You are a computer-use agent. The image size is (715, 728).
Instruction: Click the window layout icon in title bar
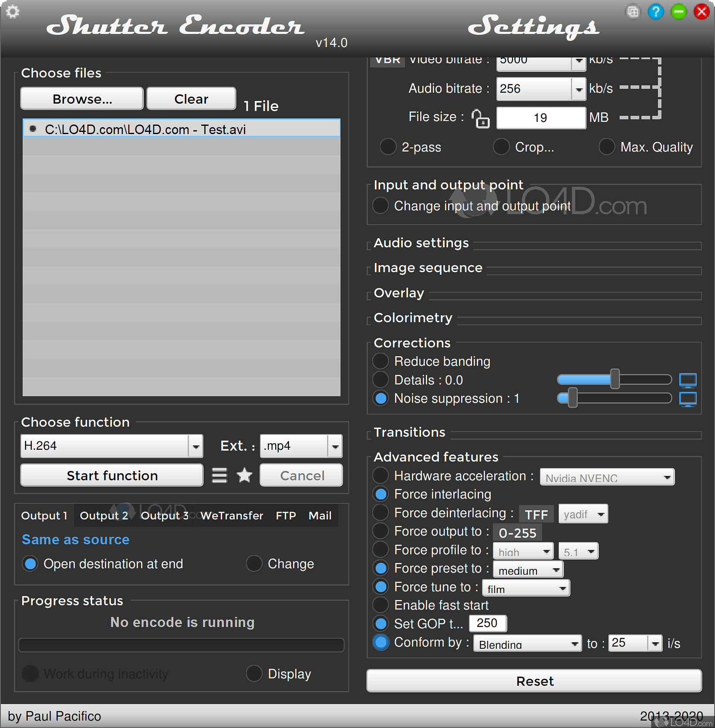click(x=633, y=11)
